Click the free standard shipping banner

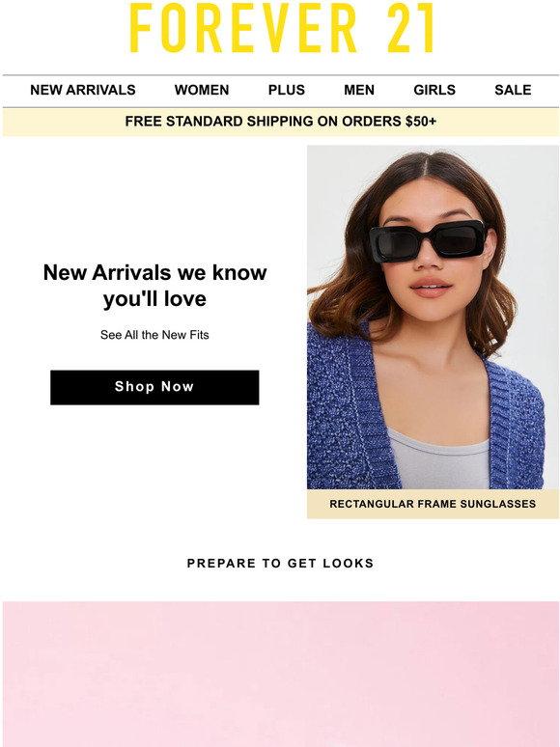pos(280,122)
